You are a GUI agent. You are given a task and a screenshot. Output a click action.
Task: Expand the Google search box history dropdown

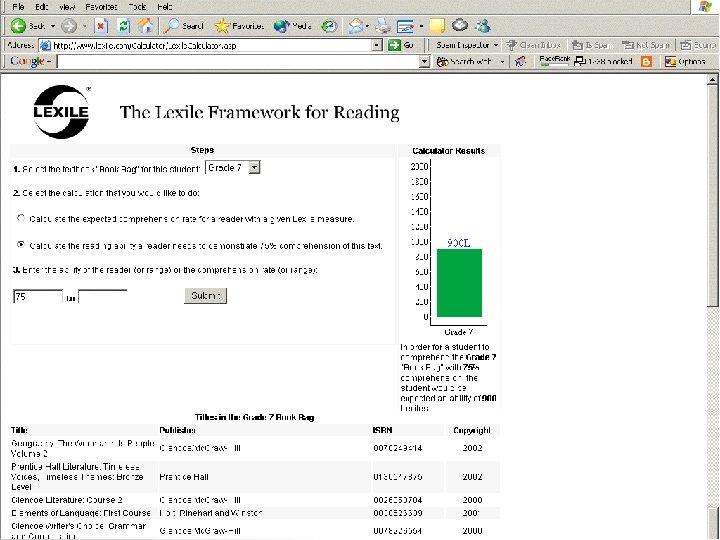(x=425, y=62)
